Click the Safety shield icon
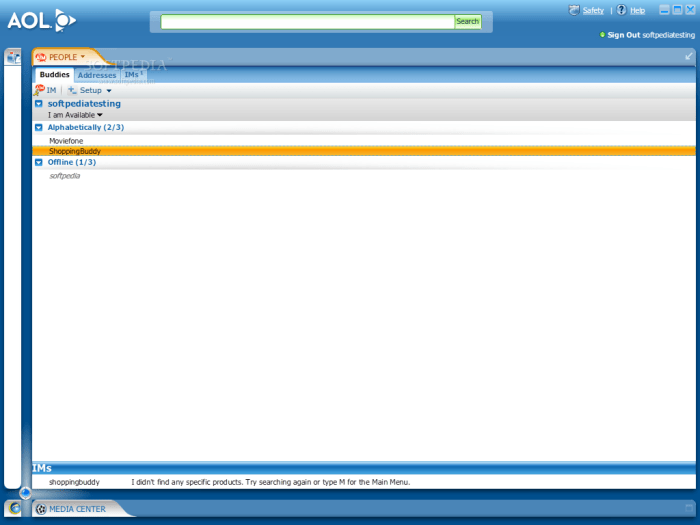Viewport: 700px width, 525px height. pos(574,10)
